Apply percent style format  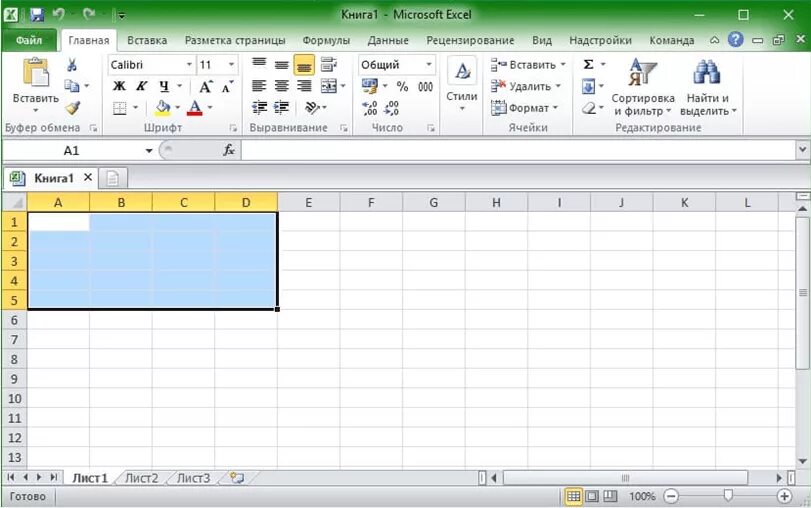[x=402, y=86]
